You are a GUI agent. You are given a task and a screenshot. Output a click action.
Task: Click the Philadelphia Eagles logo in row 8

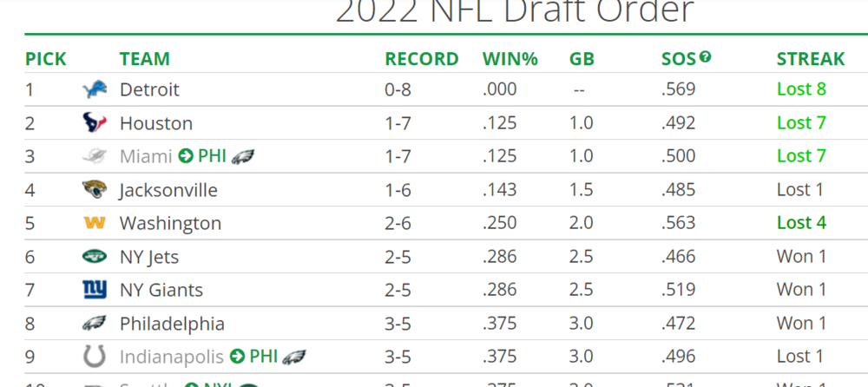94,324
